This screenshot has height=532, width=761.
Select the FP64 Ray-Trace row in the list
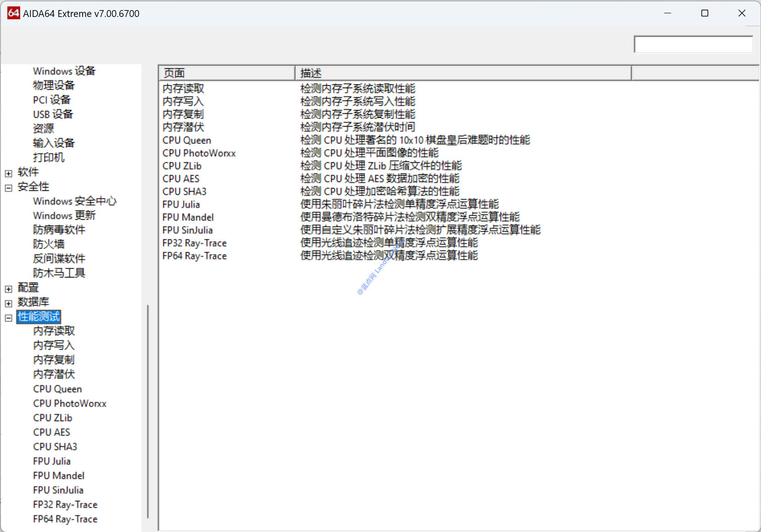194,256
